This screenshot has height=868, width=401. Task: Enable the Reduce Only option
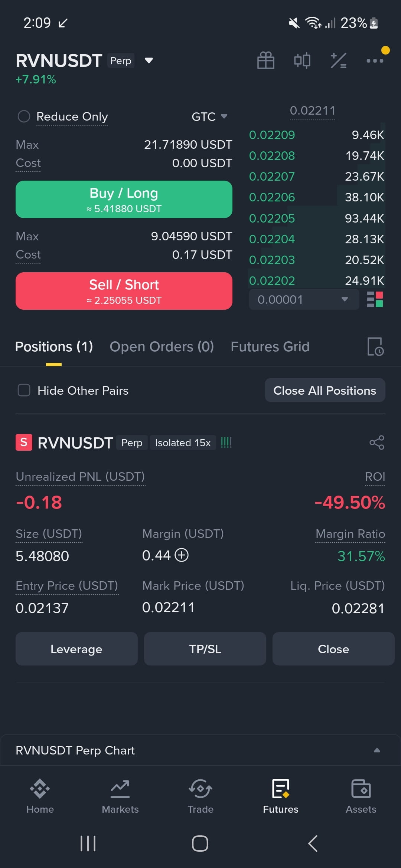pyautogui.click(x=24, y=116)
